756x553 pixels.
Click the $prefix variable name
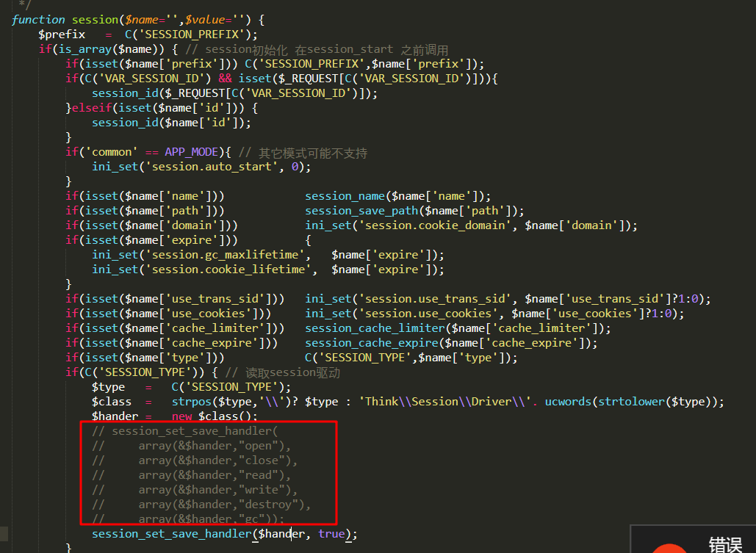click(x=62, y=34)
